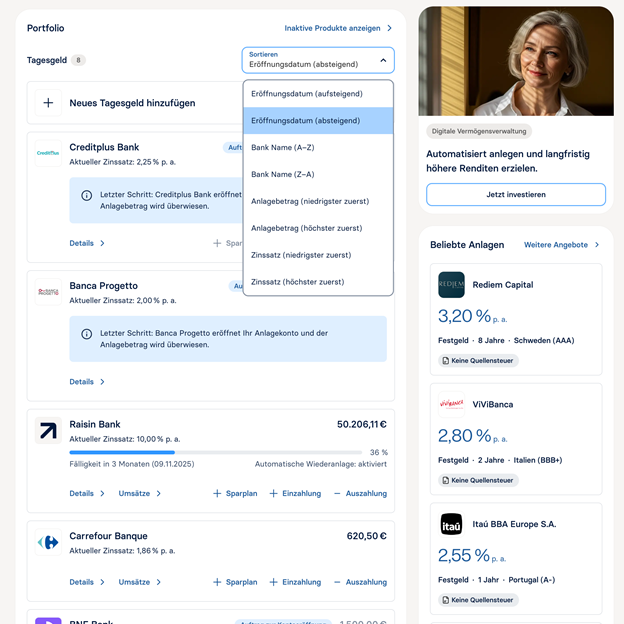Click the plus icon for new Tagesgeld

[48, 103]
